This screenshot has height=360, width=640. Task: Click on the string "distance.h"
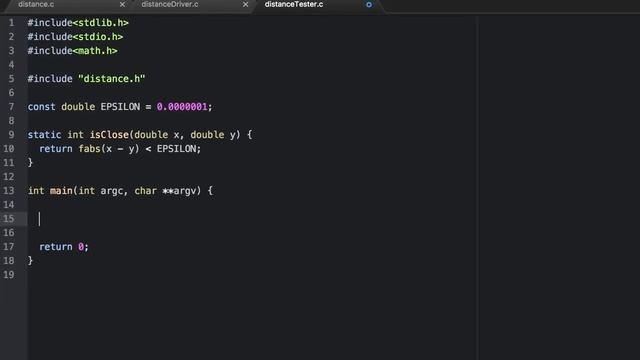coord(111,79)
